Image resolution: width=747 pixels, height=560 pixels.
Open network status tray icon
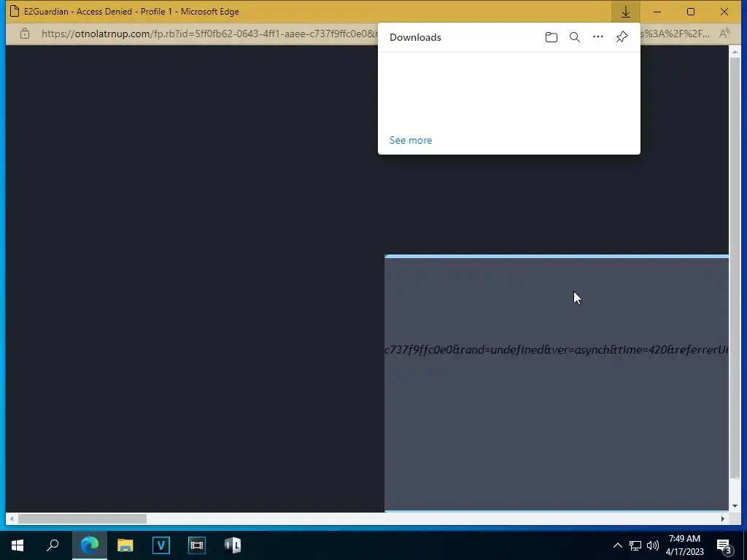[x=635, y=545]
